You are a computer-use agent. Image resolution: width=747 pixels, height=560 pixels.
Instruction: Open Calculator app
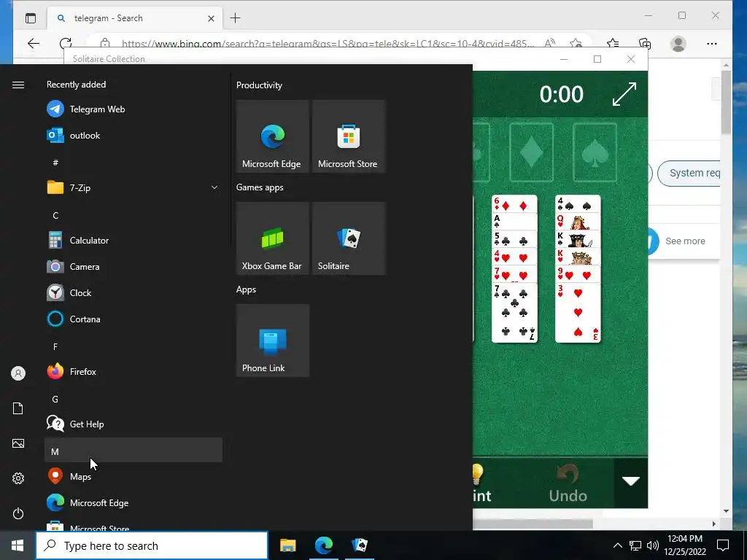coord(133,241)
